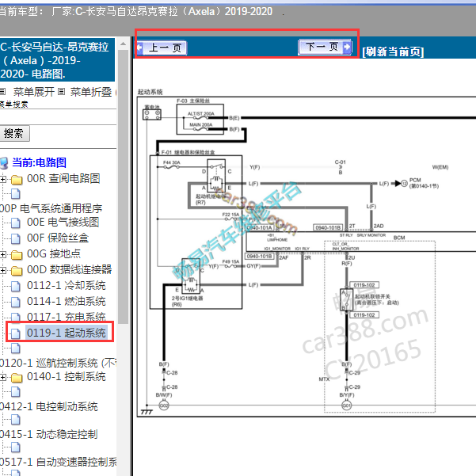
Task: Click the page icon below 0119-1 起动系统
Action: coord(16,348)
